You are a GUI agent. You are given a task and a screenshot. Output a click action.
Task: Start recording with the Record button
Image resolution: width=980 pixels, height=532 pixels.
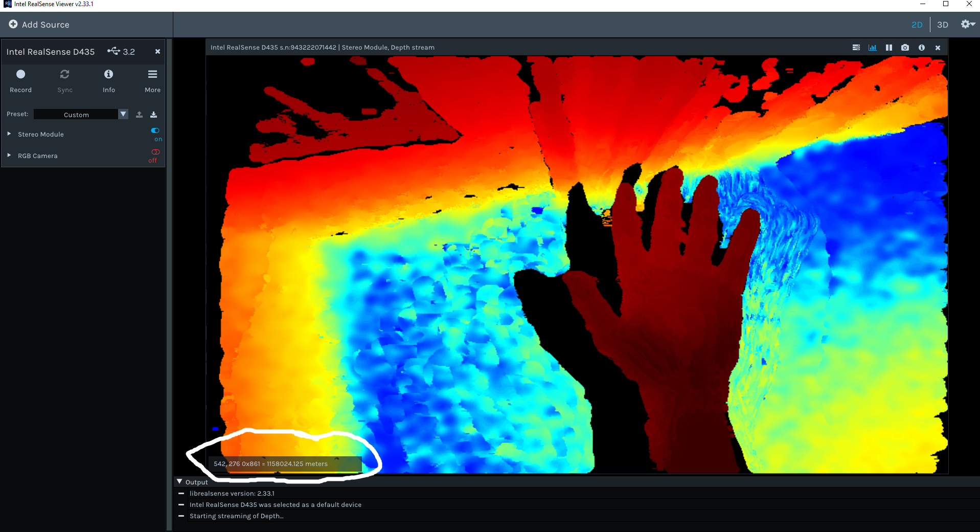(20, 81)
